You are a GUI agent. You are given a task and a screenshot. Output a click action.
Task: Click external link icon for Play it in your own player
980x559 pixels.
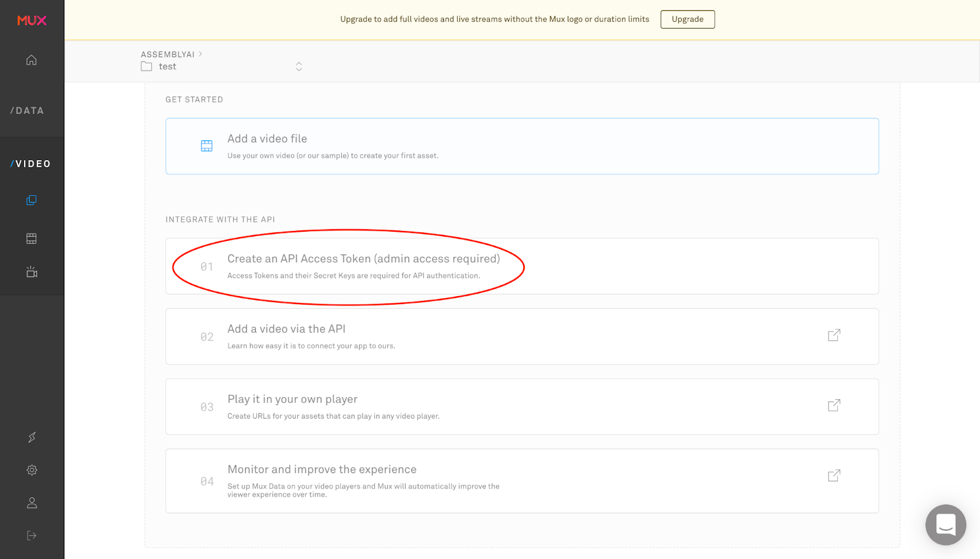(x=834, y=405)
